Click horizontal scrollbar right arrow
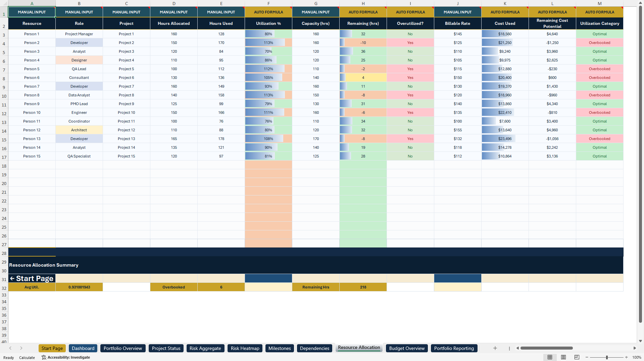644x361 pixels. click(x=635, y=348)
